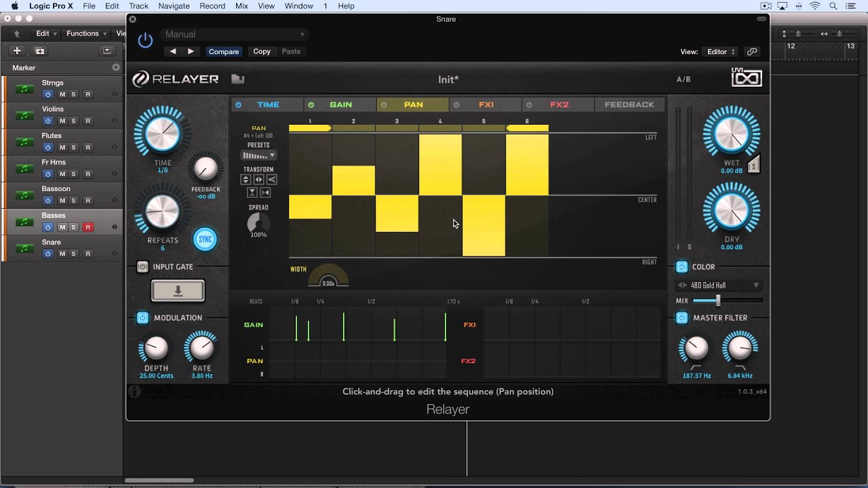Image resolution: width=868 pixels, height=488 pixels.
Task: Toggle the Sync button
Action: [x=205, y=239]
